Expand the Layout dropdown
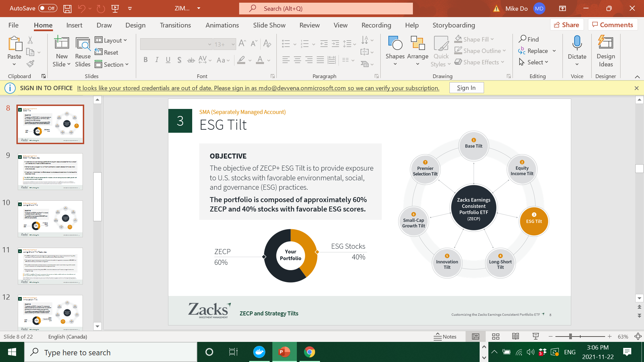This screenshot has height=362, width=644. (x=111, y=40)
